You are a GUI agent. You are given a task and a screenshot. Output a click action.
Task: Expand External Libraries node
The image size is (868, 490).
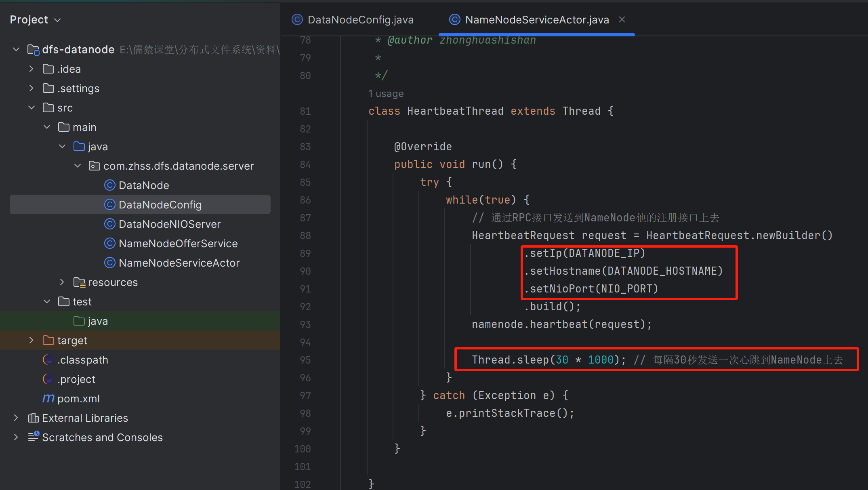point(16,418)
